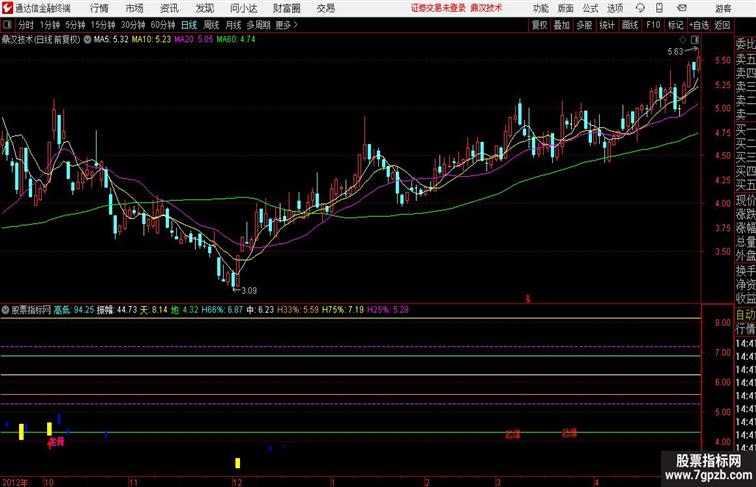Click the MA10: 5.23 label
Screen dimensions: 756x487
pyautogui.click(x=151, y=40)
